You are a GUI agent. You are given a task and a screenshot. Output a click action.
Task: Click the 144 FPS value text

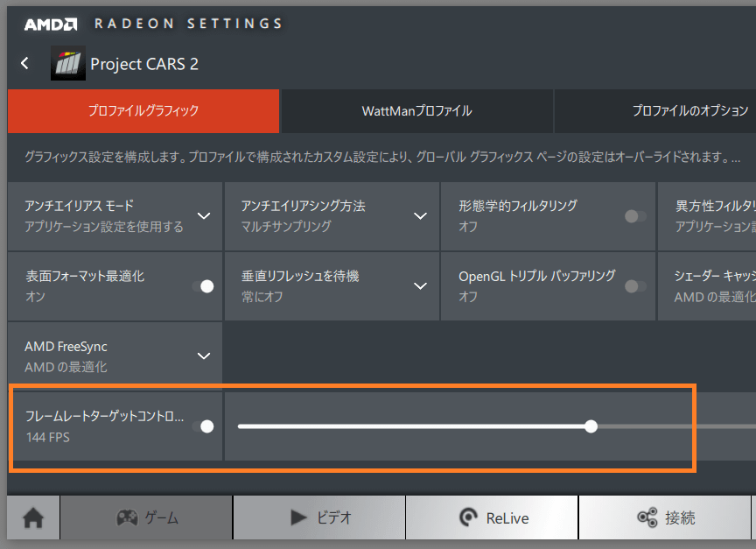pyautogui.click(x=48, y=438)
